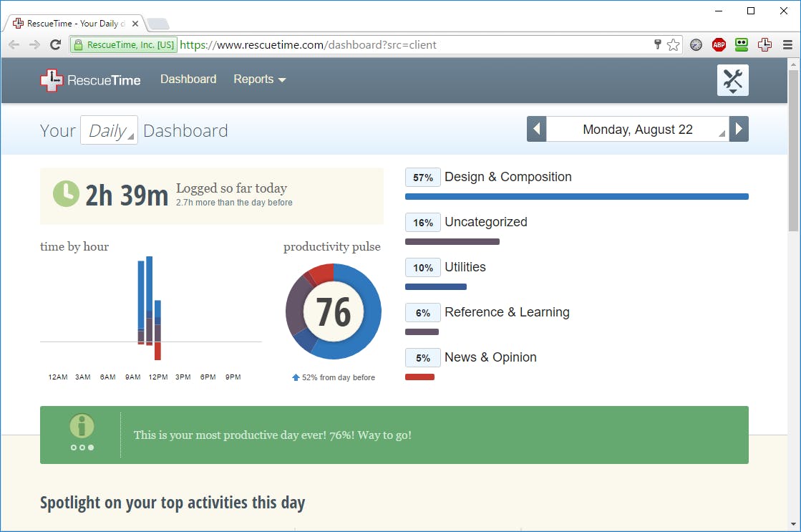Click the Reference & Learning progress bar

pos(422,332)
